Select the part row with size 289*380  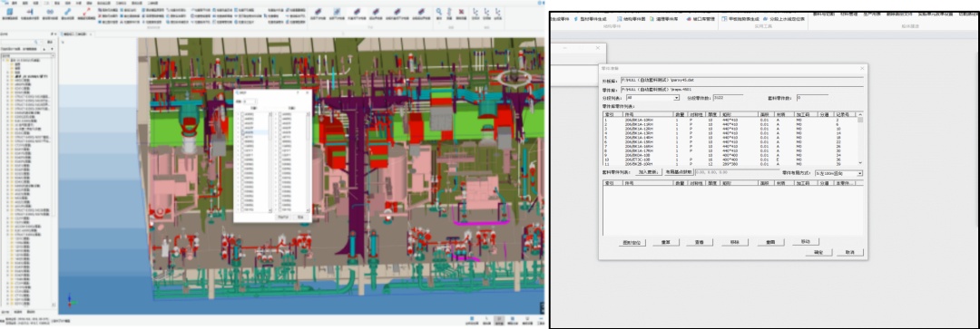(x=729, y=164)
